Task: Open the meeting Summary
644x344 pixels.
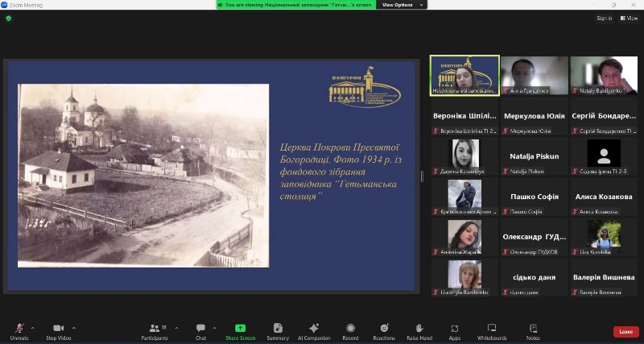Action: [x=278, y=331]
